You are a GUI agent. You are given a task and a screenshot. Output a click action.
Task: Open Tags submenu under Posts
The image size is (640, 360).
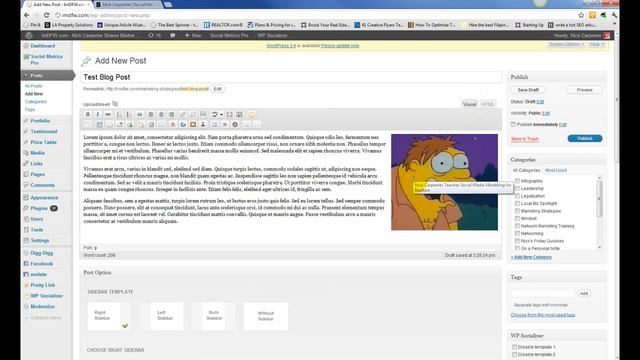(30, 109)
